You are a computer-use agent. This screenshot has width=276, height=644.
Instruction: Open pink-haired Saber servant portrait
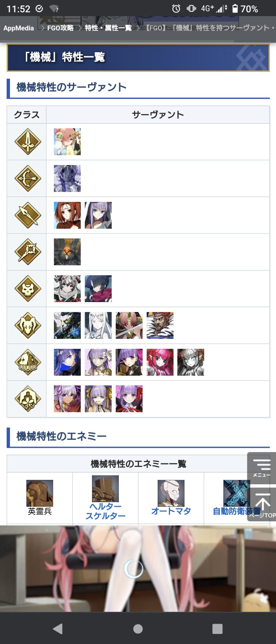[x=67, y=142]
